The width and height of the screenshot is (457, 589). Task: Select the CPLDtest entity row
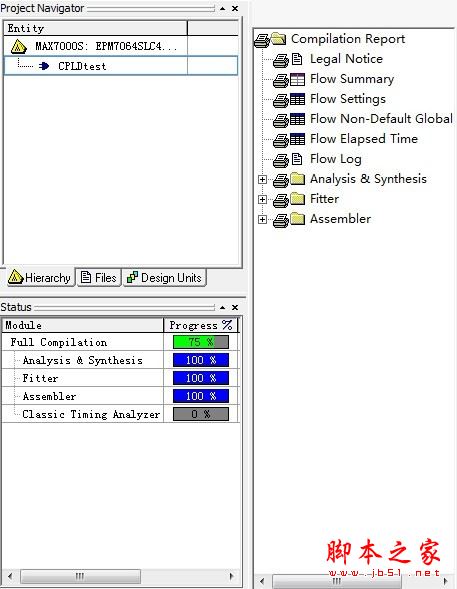click(x=121, y=66)
